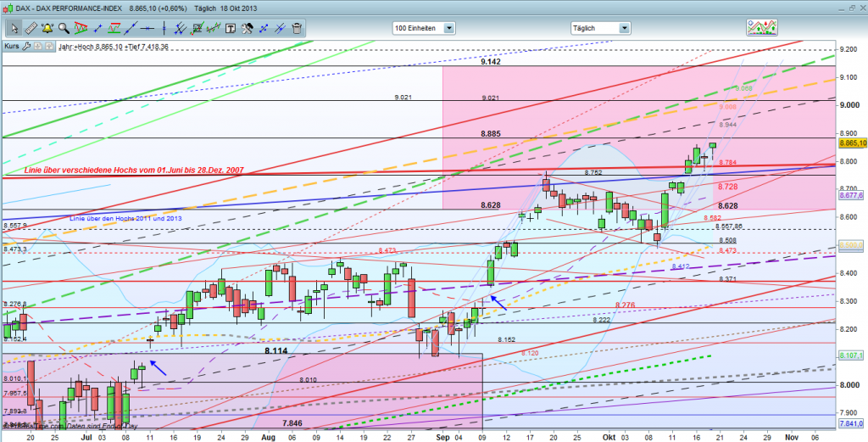Click the Nov date axis label
The height and width of the screenshot is (442, 868).
[793, 436]
